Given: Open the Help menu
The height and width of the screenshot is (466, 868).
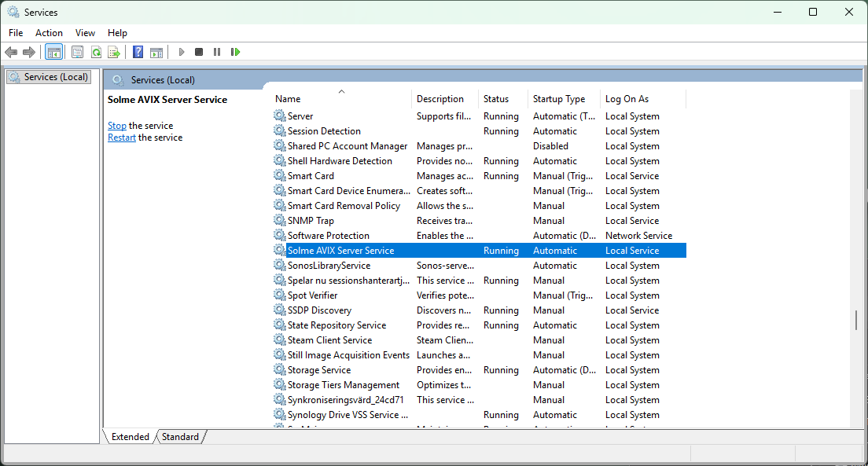Looking at the screenshot, I should pyautogui.click(x=117, y=33).
